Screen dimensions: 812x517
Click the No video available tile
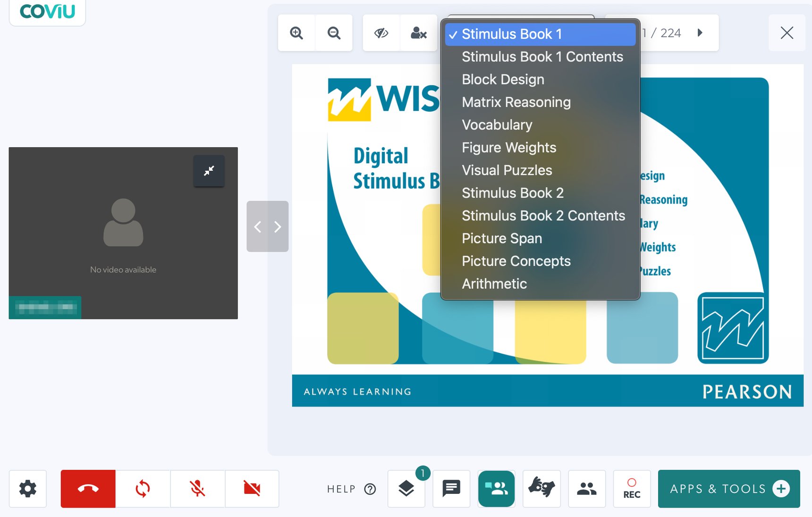[123, 233]
